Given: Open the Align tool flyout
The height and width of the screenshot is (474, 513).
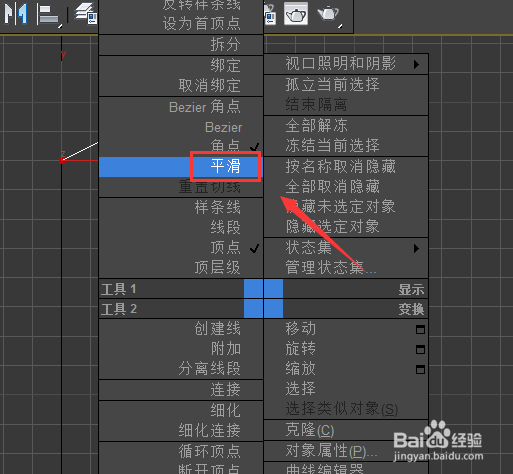Looking at the screenshot, I should click(x=49, y=15).
